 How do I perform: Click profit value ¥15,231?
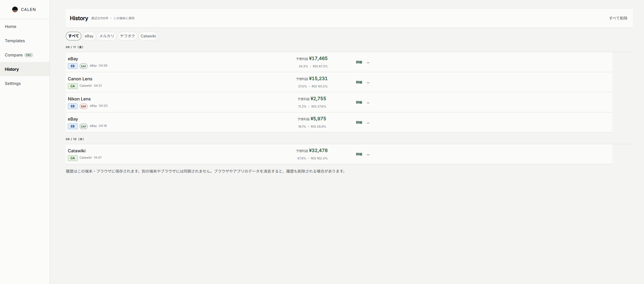coord(318,79)
